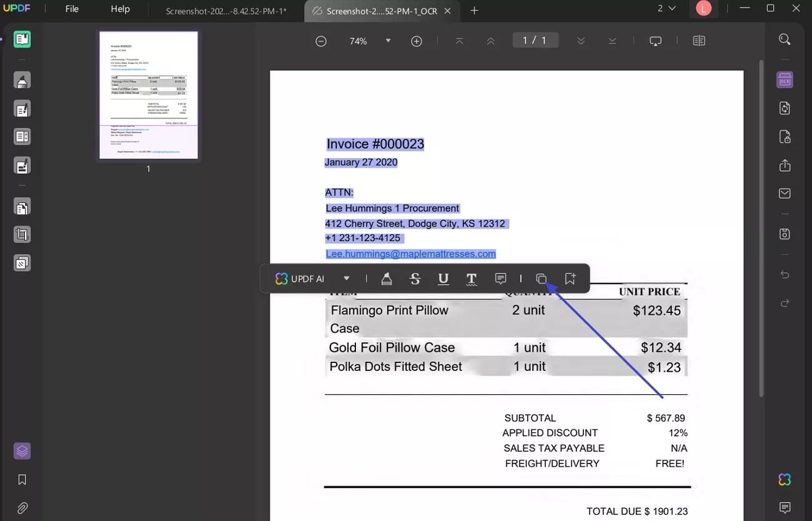Switch to the Screenshot-202...-8.42.52-PM-1* tab
Image resolution: width=812 pixels, height=521 pixels.
tap(226, 11)
